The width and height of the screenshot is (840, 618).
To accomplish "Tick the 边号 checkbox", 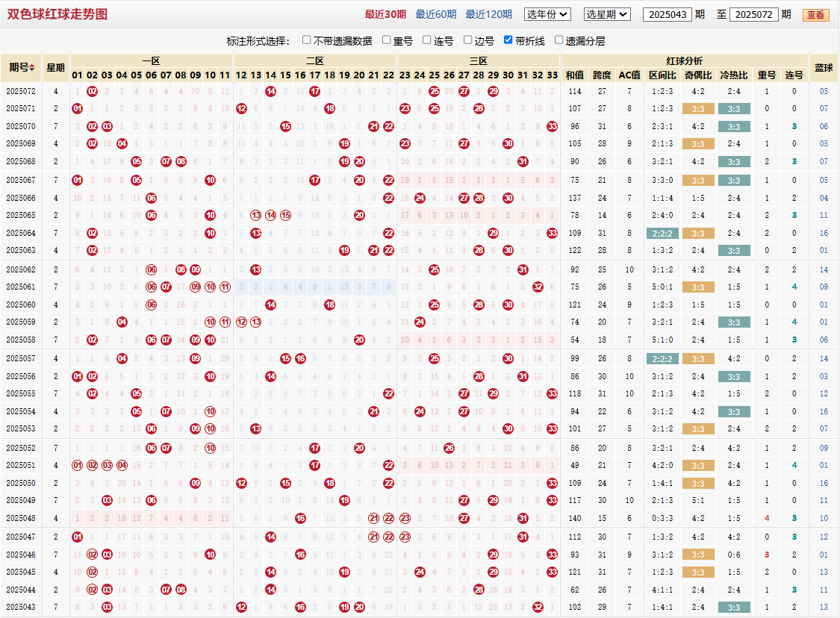I will (x=467, y=40).
